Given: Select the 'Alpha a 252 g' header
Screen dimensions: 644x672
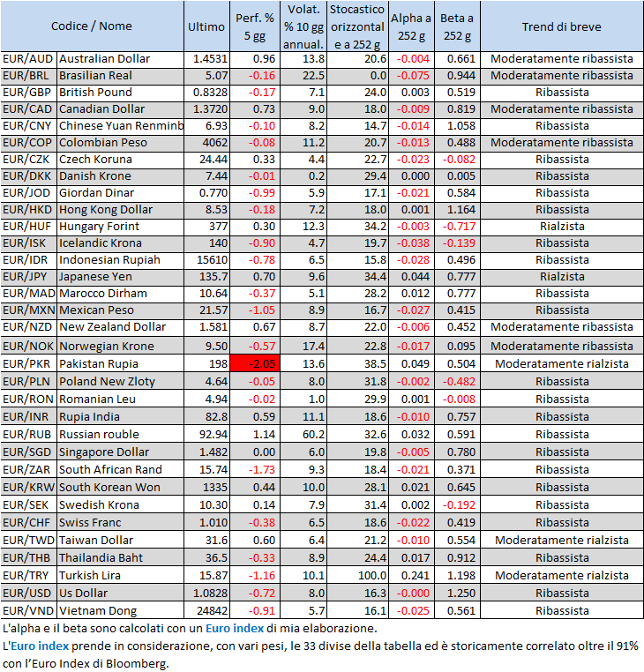Looking at the screenshot, I should point(411,26).
